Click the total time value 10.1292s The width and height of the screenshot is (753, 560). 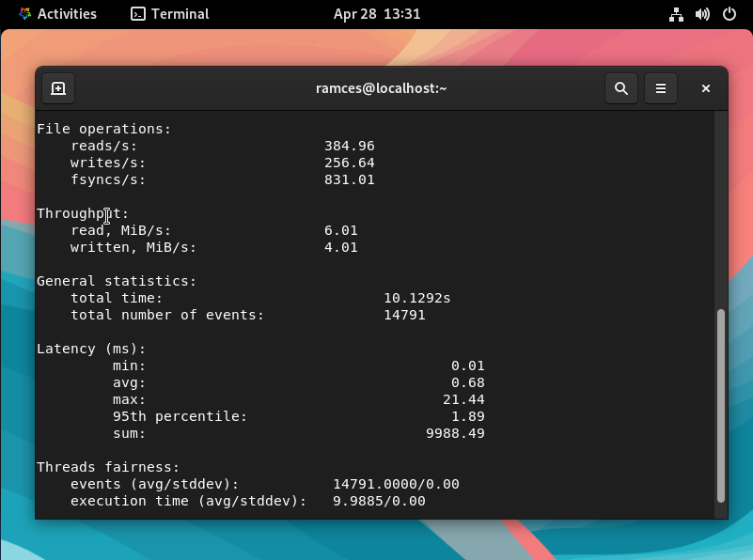pyautogui.click(x=418, y=298)
